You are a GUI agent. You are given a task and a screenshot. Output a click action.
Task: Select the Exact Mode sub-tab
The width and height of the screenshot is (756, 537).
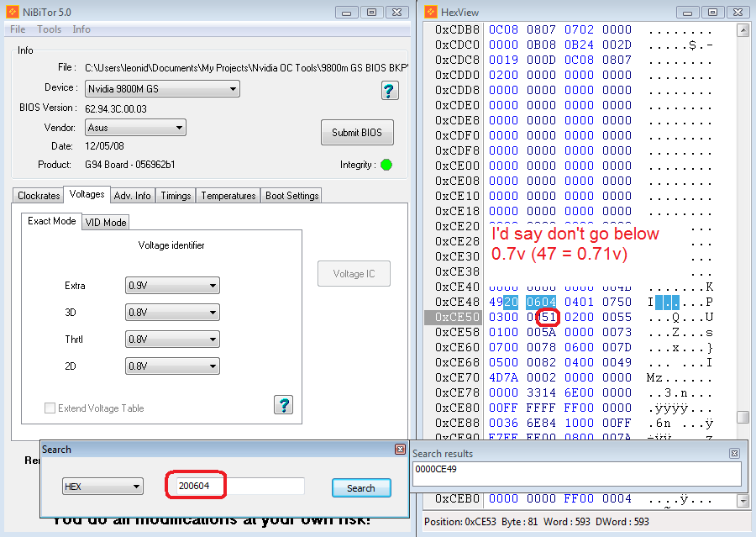(51, 221)
